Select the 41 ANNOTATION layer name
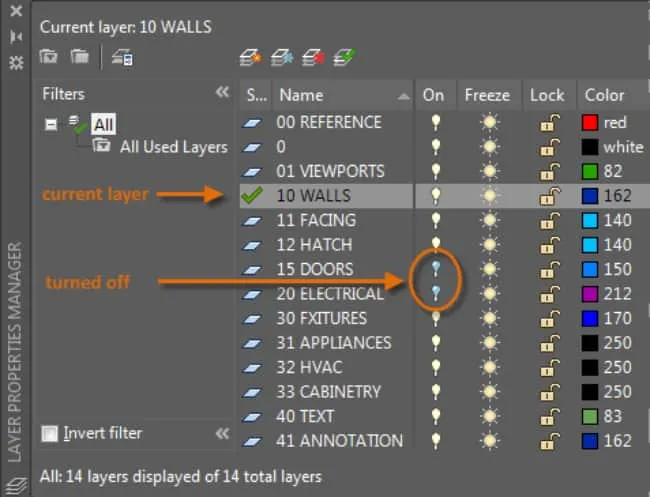The image size is (650, 497). [339, 441]
